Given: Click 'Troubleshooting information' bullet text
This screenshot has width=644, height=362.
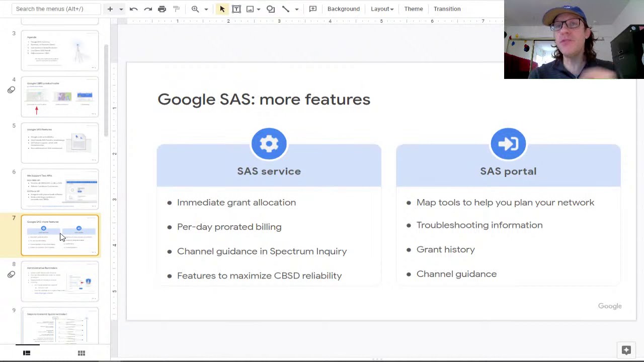Looking at the screenshot, I should pos(479,225).
